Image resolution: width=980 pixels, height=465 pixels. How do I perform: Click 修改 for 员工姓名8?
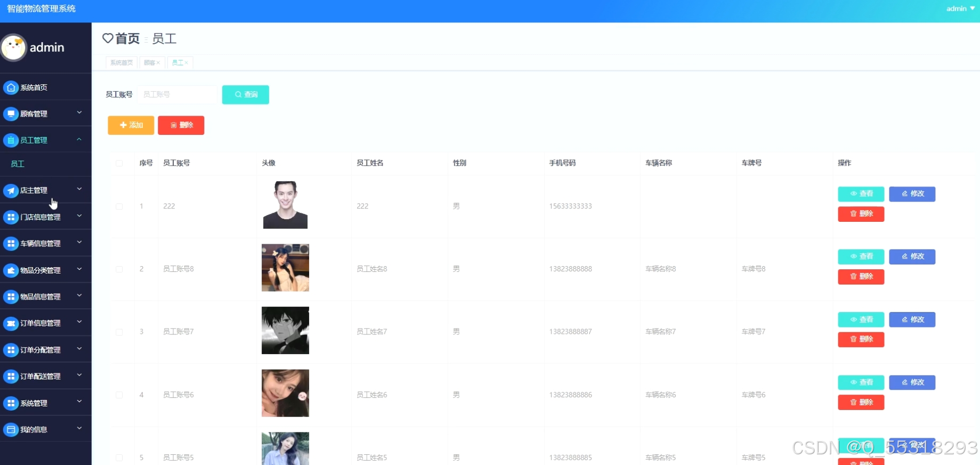(912, 256)
